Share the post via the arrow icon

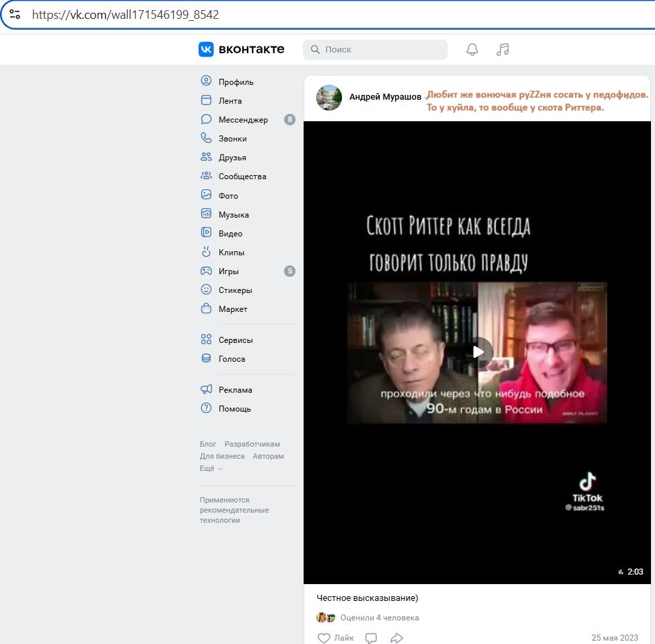[397, 637]
